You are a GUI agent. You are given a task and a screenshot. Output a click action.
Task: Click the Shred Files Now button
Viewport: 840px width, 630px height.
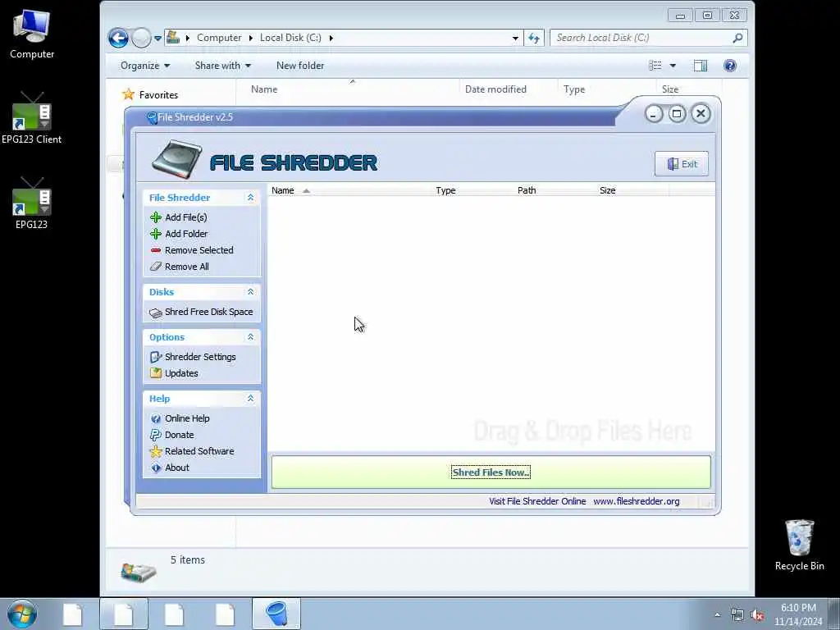tap(491, 472)
